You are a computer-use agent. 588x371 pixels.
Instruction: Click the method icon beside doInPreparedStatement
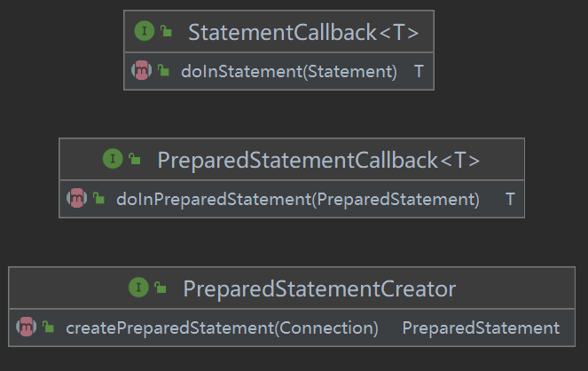(77, 199)
